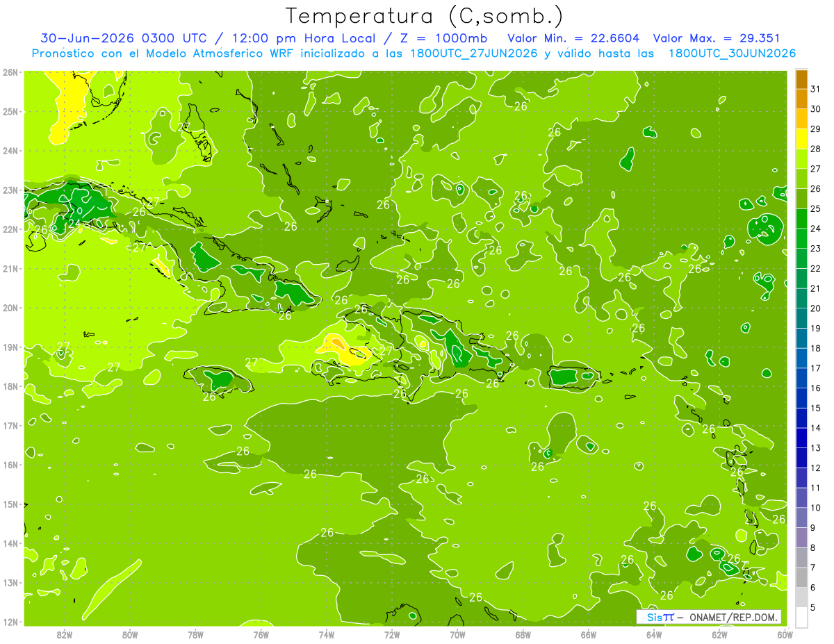Click the legend value 16
Viewport: 834px width, 644px height.
[815, 388]
